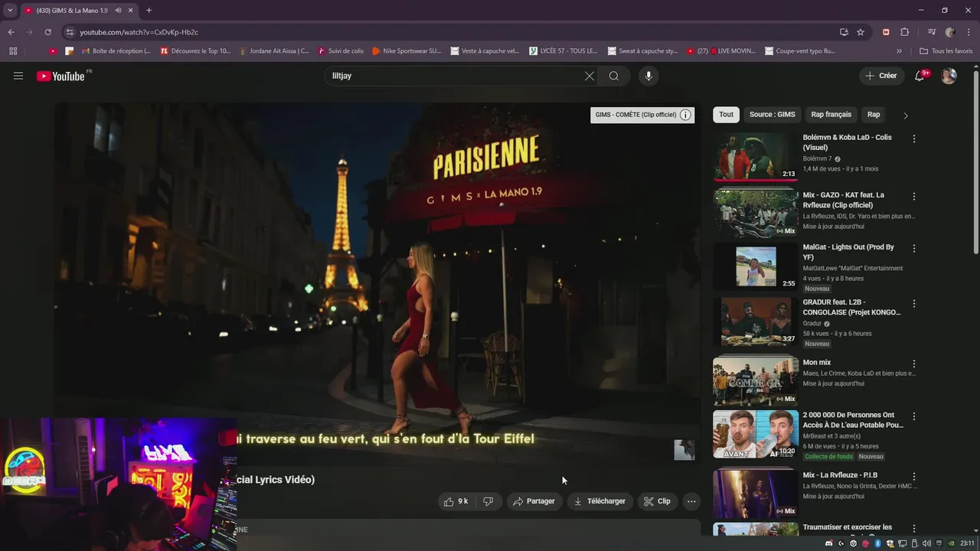Switch to the GIMS & La Mano 1.9 tab

72,10
